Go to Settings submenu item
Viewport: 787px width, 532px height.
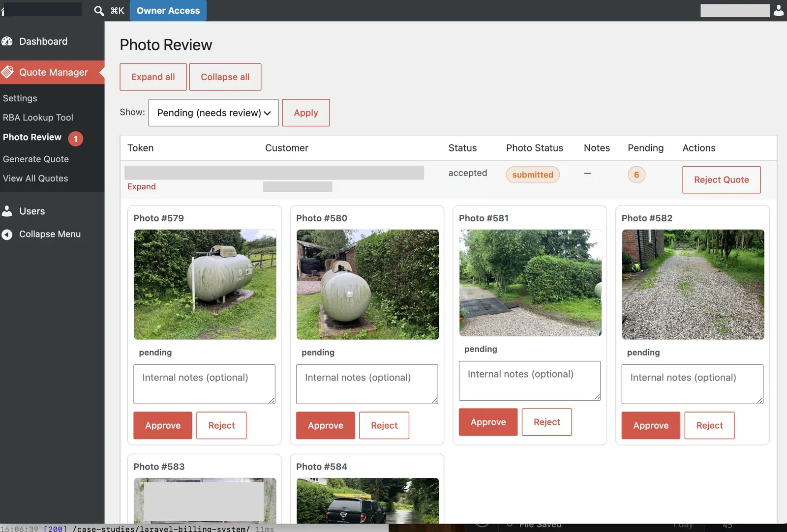point(20,98)
